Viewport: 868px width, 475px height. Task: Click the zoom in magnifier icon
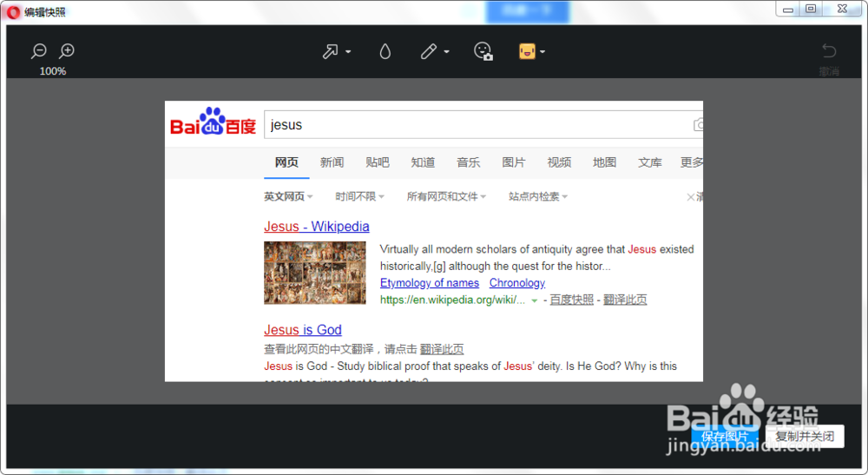tap(67, 51)
